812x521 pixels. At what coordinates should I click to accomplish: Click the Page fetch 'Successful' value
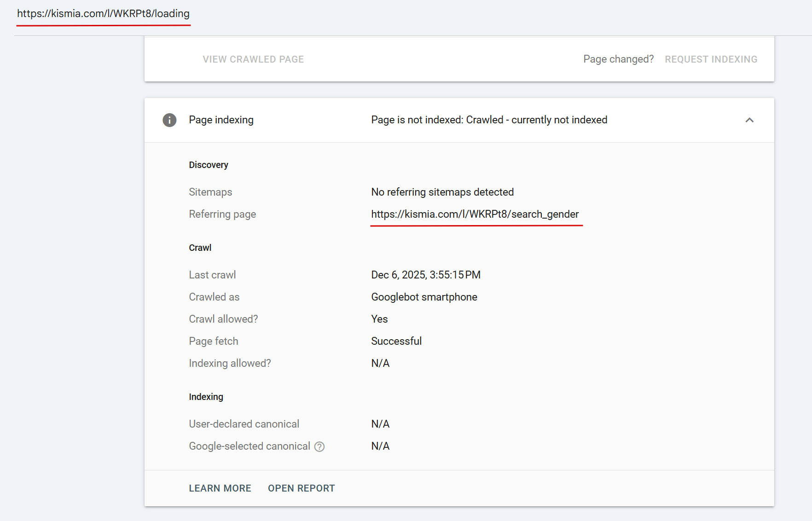pyautogui.click(x=396, y=342)
